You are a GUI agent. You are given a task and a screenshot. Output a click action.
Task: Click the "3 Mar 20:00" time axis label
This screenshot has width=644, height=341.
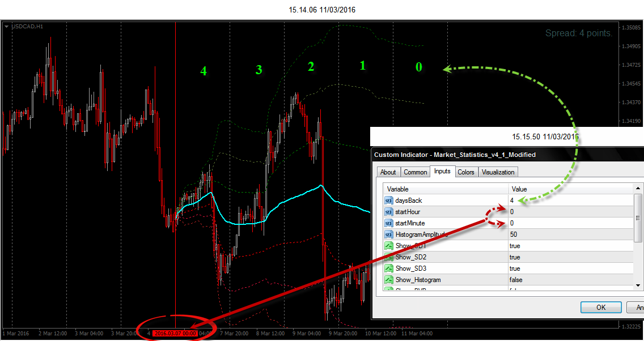(x=126, y=334)
